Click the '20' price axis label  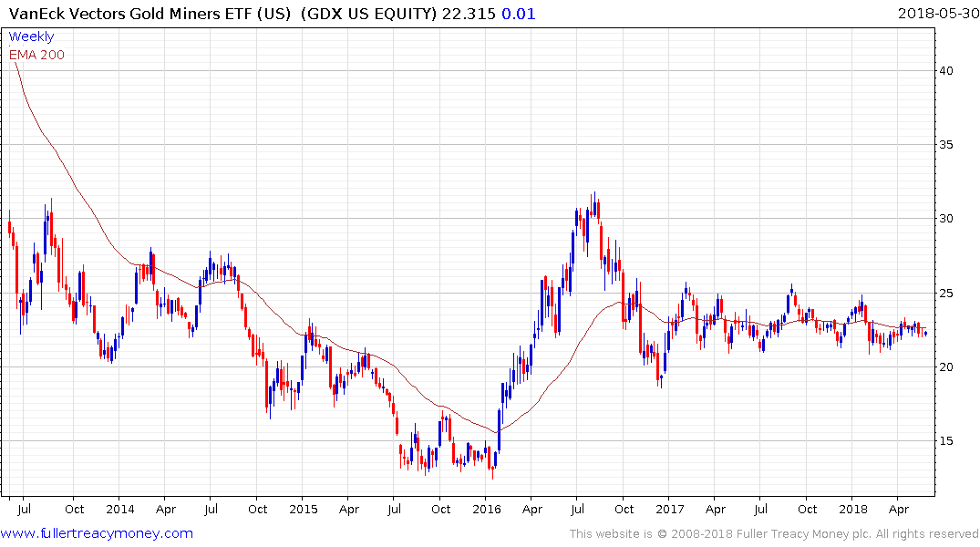coord(946,367)
